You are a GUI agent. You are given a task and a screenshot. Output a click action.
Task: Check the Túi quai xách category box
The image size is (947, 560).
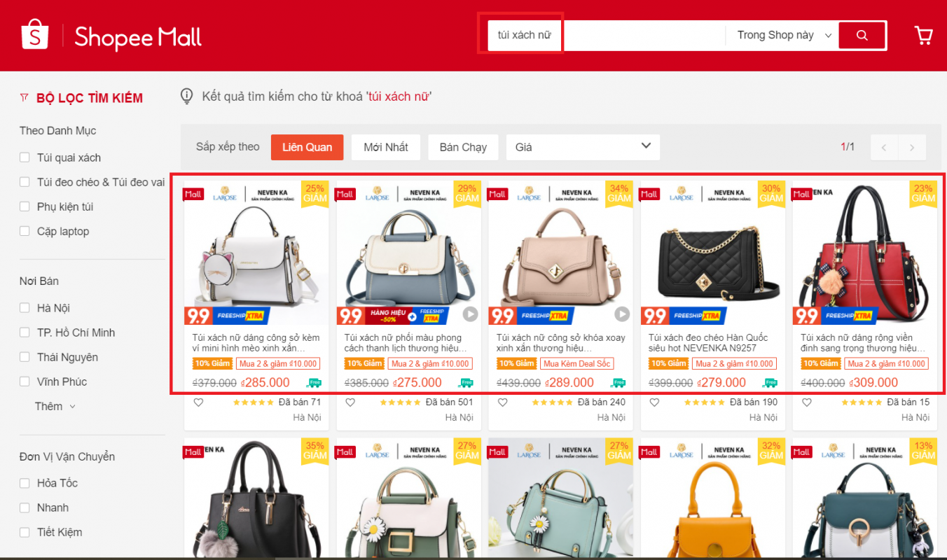(x=25, y=157)
